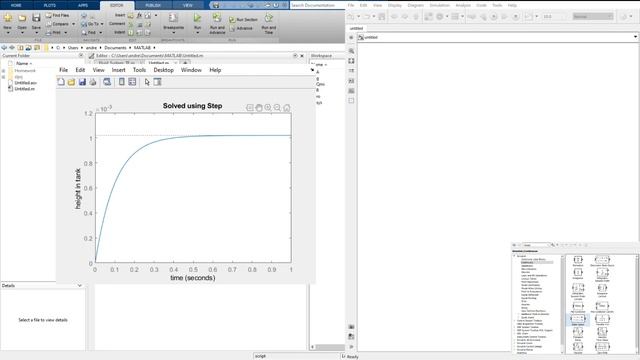Click Simulink run simulation play button
This screenshot has width=640, height=360.
(493, 17)
